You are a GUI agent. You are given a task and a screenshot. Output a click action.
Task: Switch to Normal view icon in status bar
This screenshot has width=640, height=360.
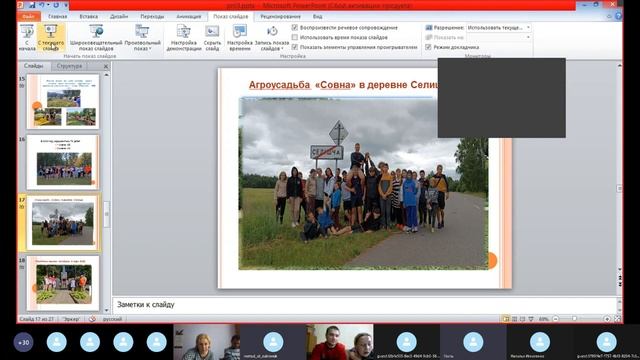pyautogui.click(x=506, y=319)
